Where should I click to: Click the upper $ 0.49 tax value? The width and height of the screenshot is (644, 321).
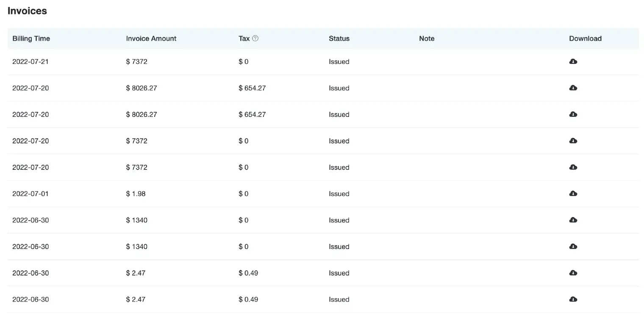[248, 273]
